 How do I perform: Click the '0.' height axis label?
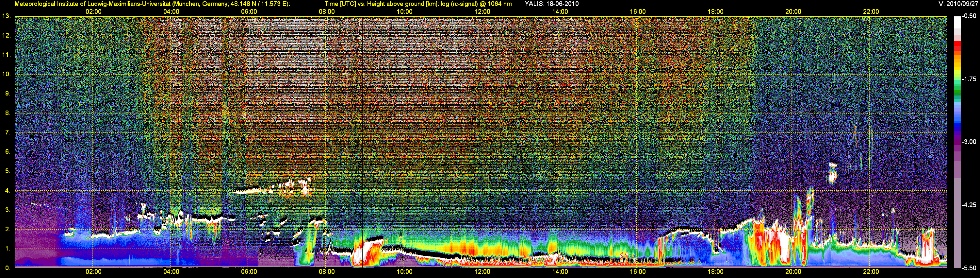8,268
